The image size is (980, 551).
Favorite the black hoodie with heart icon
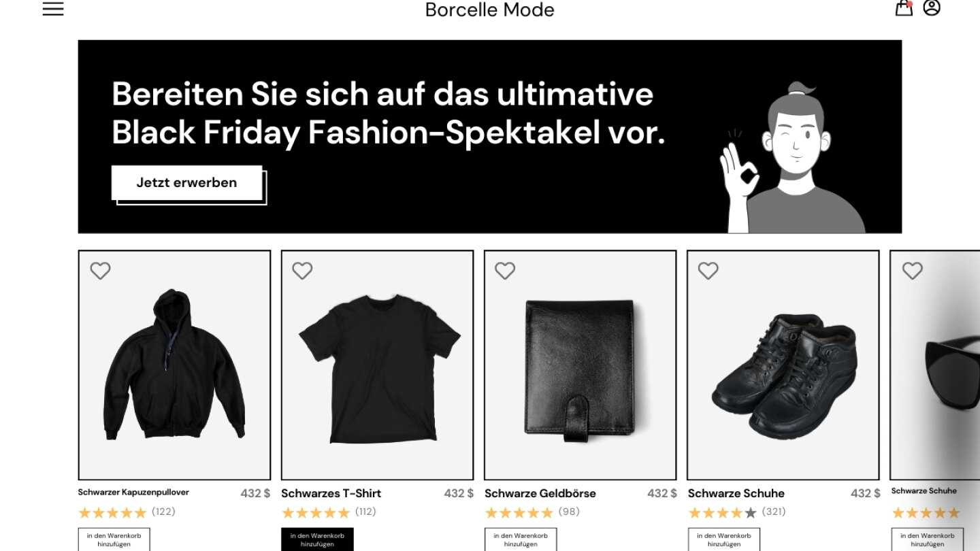coord(100,271)
